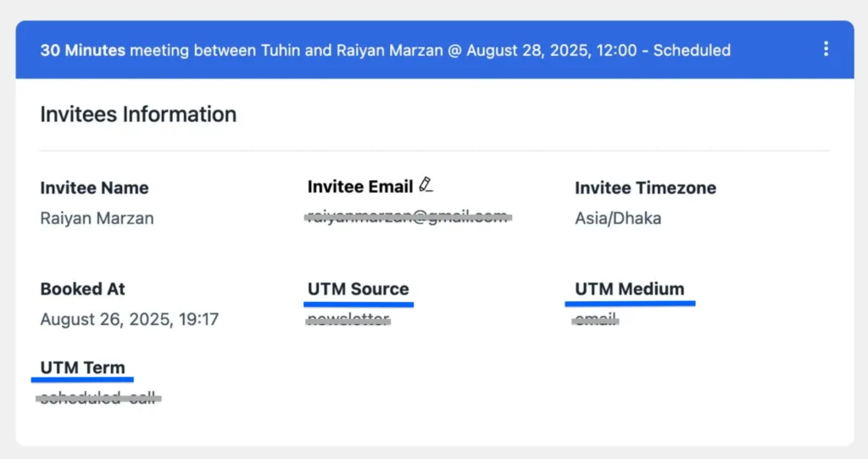Select the UTM Term label

tap(82, 367)
